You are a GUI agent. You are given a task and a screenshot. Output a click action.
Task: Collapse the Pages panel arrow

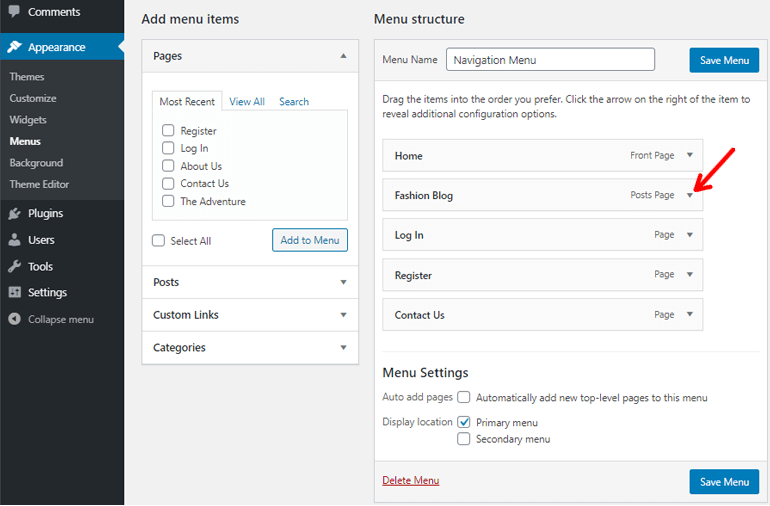click(x=343, y=57)
